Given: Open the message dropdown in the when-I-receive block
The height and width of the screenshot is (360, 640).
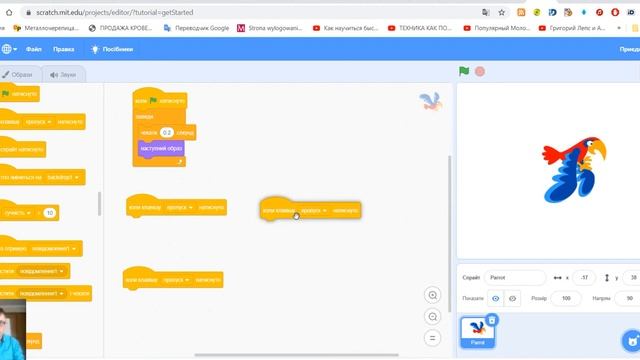Looking at the screenshot, I should (x=53, y=249).
